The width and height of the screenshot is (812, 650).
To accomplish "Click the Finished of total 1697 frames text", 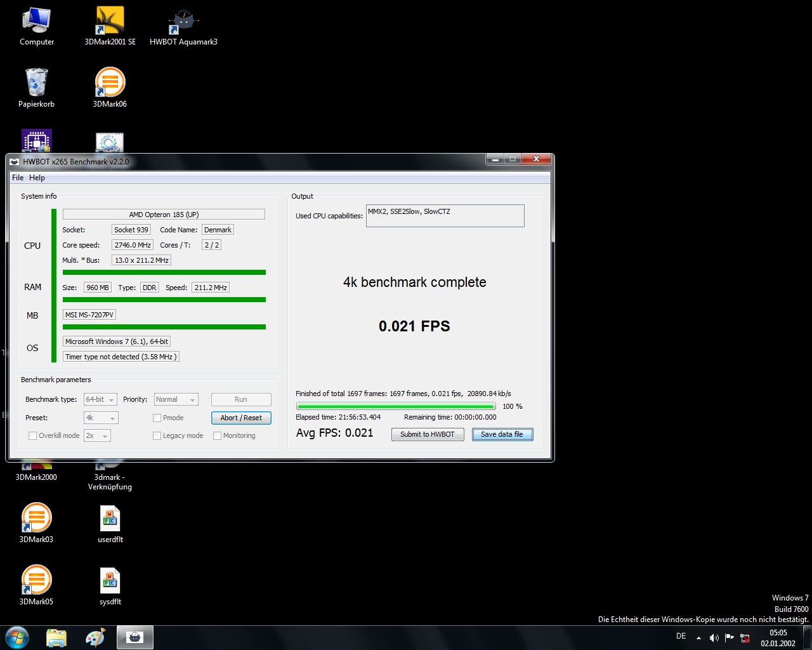I will tap(403, 394).
